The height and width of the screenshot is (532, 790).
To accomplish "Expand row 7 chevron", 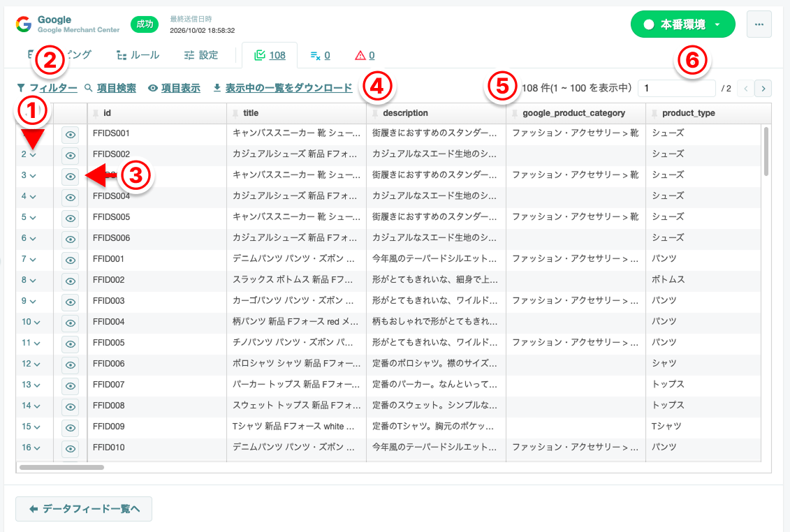I will (x=33, y=260).
